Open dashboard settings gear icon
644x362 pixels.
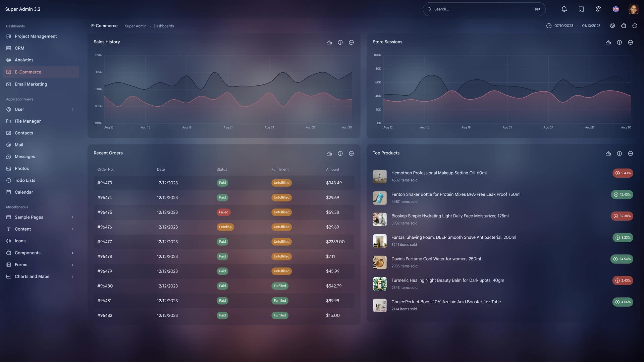612,26
